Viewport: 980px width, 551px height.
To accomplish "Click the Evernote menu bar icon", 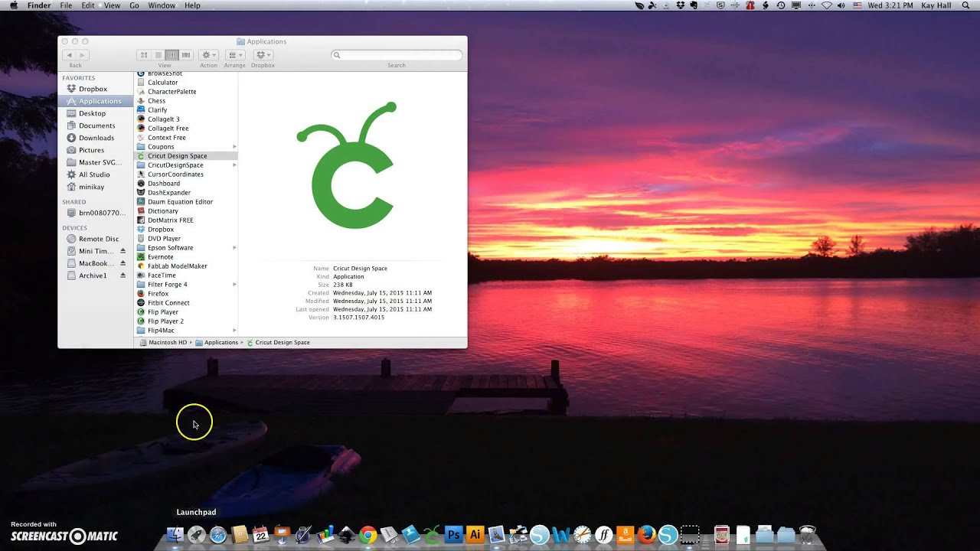I will [x=693, y=5].
